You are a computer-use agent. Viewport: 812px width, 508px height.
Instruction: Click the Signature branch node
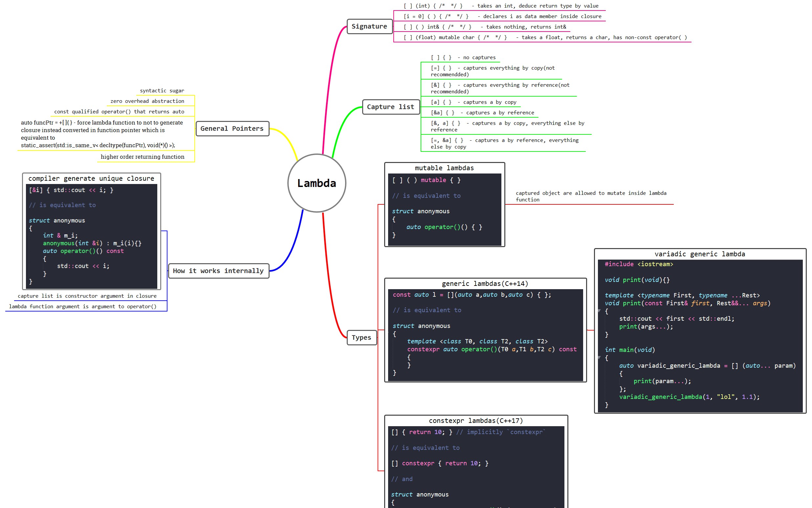369,26
